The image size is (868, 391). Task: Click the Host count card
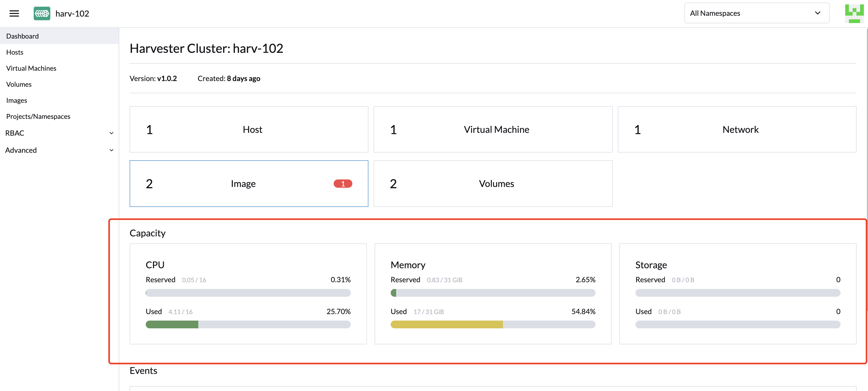[249, 129]
